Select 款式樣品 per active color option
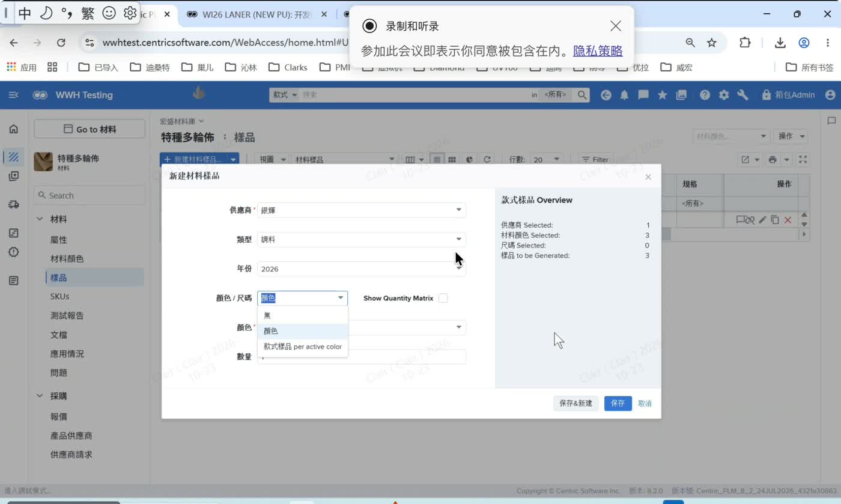This screenshot has width=841, height=504. click(x=303, y=347)
